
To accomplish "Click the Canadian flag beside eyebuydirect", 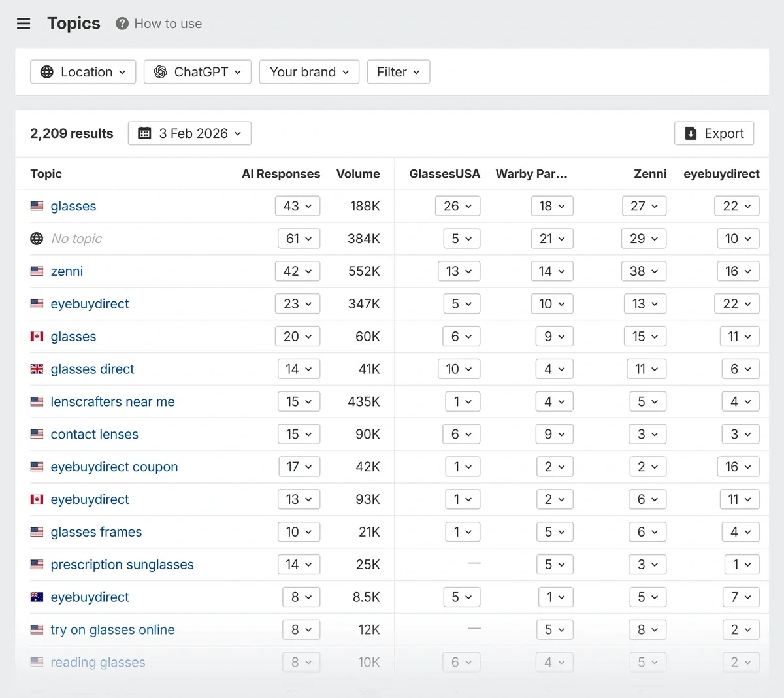I will [37, 499].
